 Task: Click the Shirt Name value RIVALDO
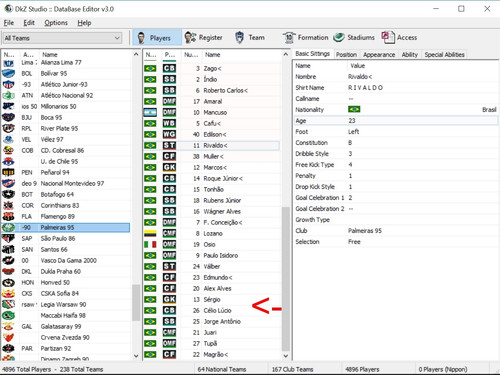pyautogui.click(x=365, y=88)
